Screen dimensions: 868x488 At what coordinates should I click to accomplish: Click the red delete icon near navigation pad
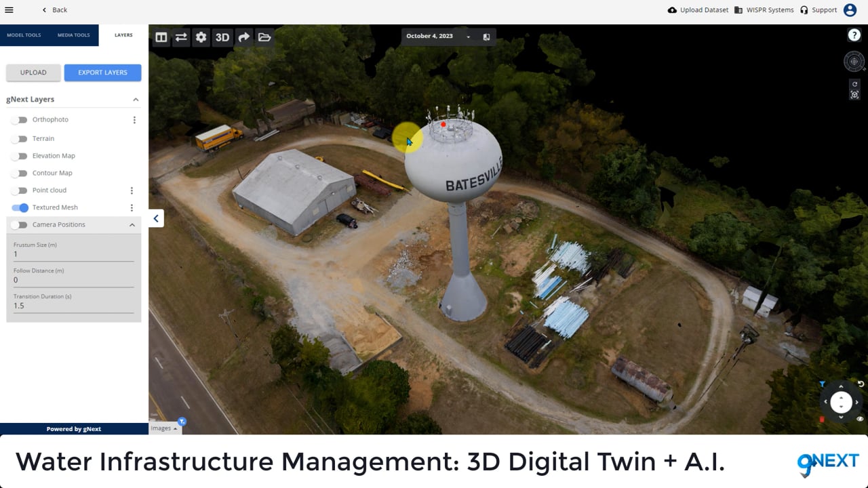tap(823, 420)
